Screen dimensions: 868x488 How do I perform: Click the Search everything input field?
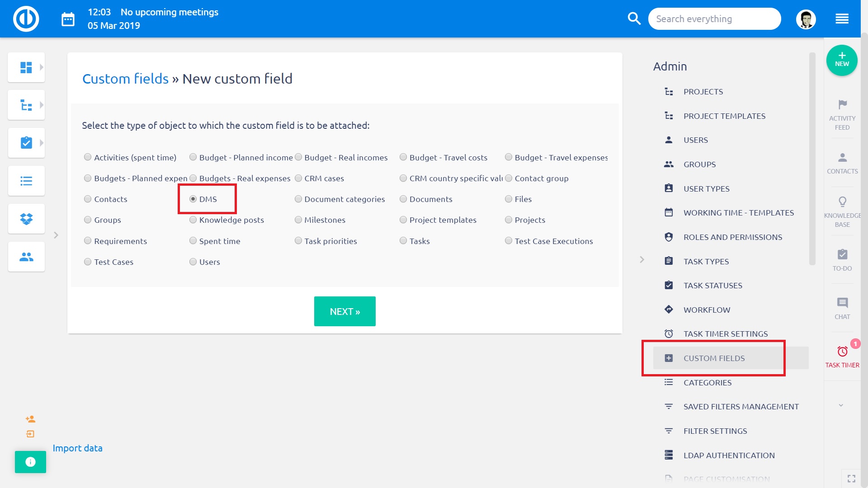(x=714, y=19)
